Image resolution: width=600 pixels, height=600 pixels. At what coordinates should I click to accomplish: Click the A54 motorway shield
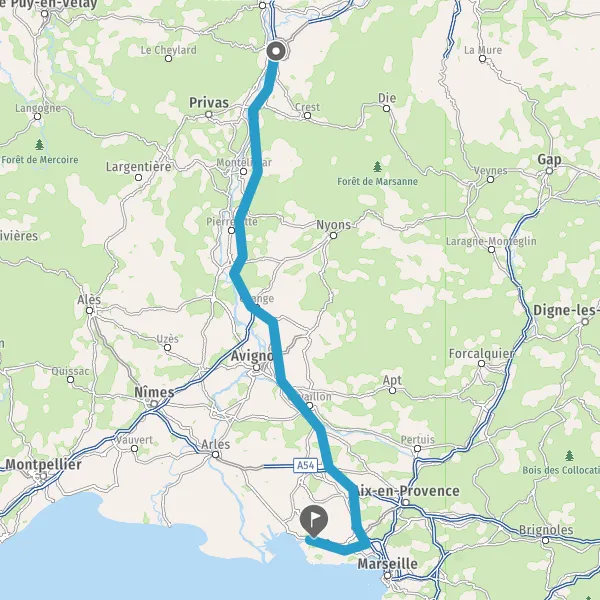tap(306, 465)
